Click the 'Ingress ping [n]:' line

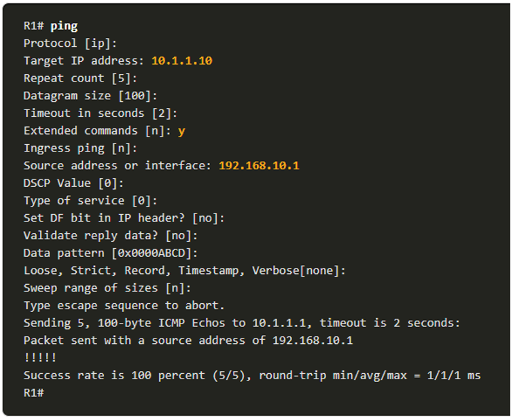pos(81,148)
